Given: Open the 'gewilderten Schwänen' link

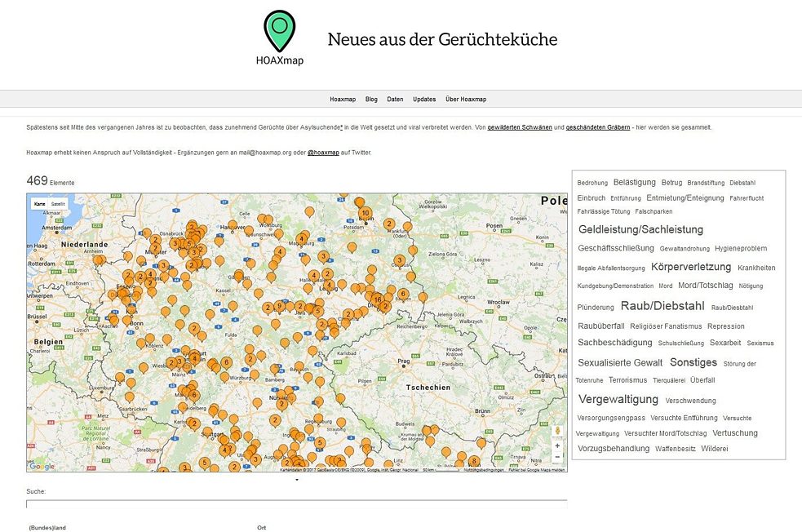Looking at the screenshot, I should pos(519,127).
